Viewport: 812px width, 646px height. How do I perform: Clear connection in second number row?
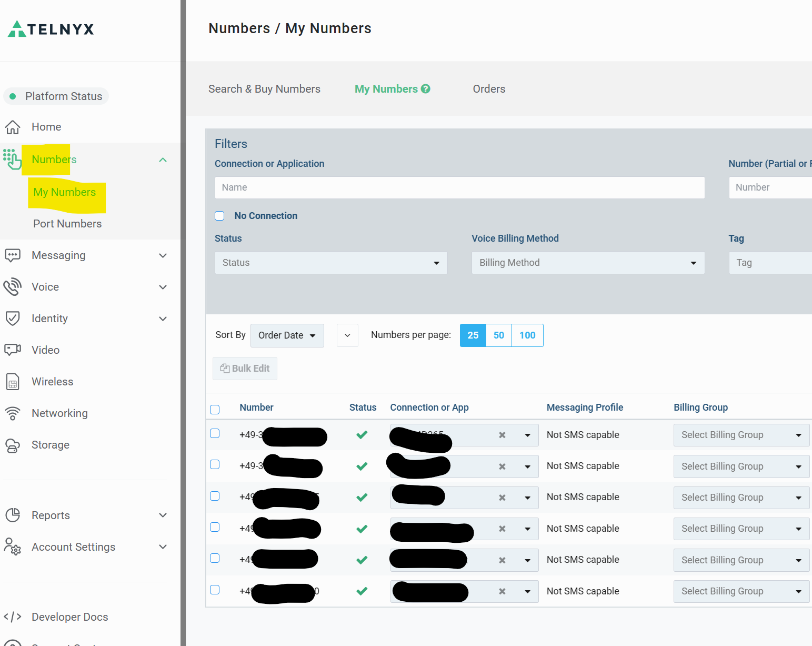pos(502,466)
